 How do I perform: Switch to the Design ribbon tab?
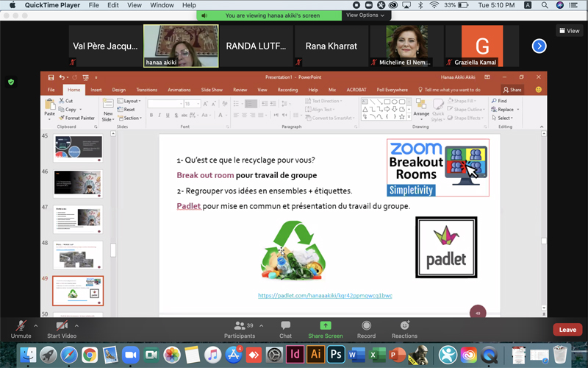(119, 90)
